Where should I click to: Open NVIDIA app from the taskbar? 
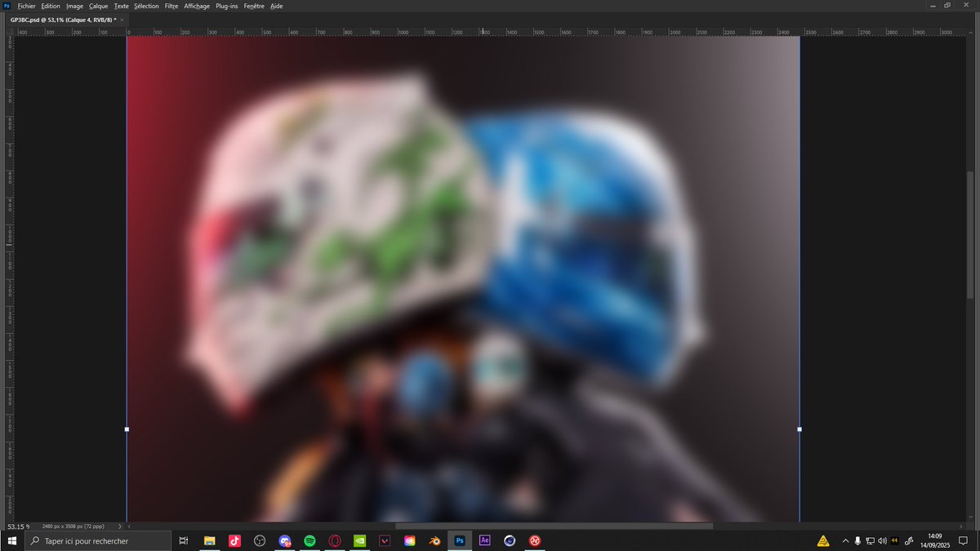click(359, 540)
